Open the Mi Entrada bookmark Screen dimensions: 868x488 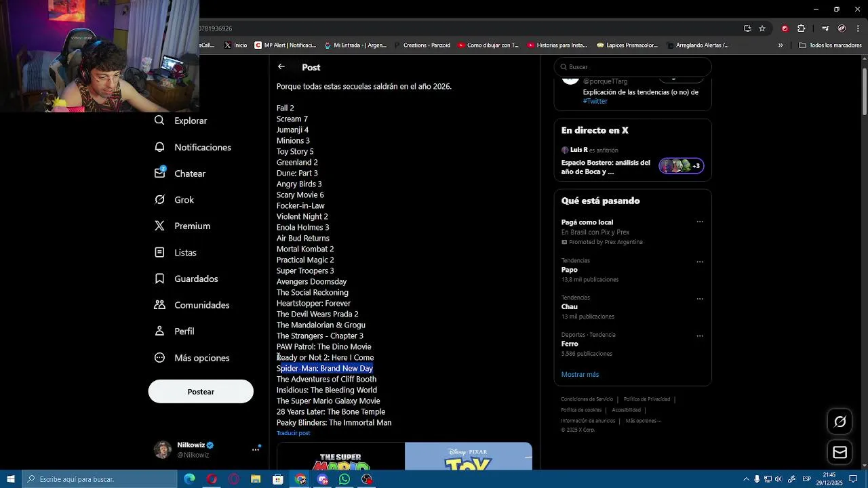[355, 45]
